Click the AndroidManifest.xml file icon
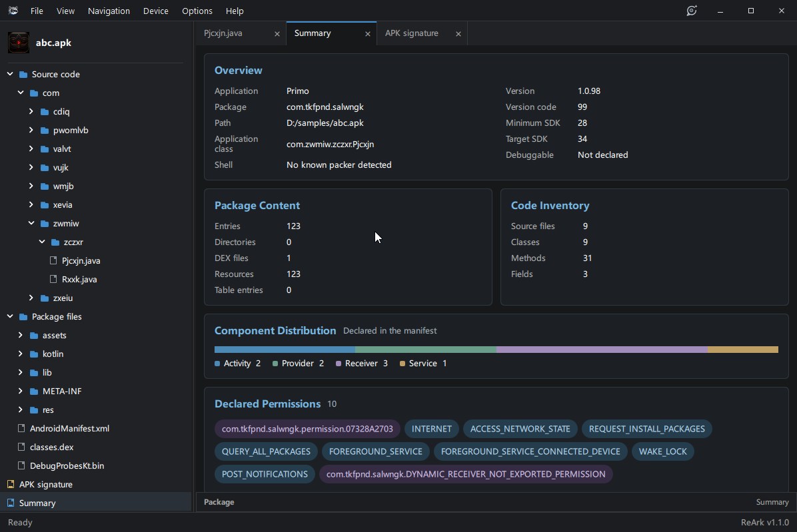The height and width of the screenshot is (532, 797). click(21, 428)
